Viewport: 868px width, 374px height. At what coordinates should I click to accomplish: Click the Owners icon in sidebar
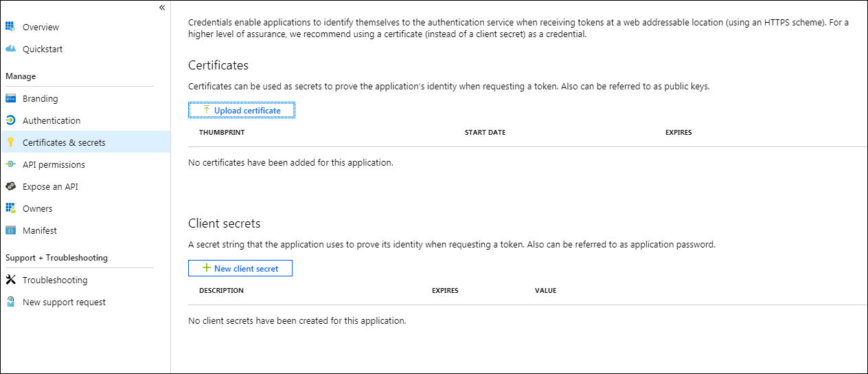click(10, 208)
